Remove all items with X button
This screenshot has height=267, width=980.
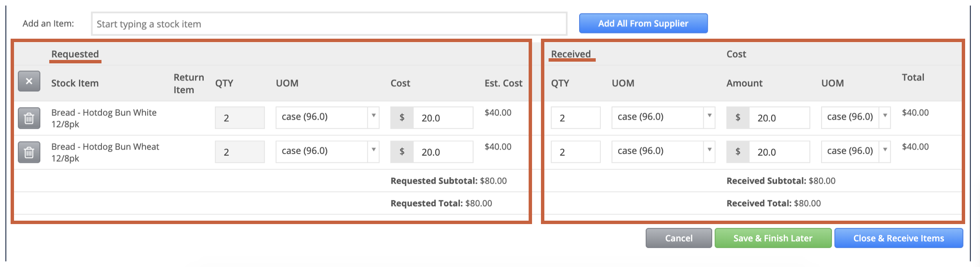(x=29, y=81)
